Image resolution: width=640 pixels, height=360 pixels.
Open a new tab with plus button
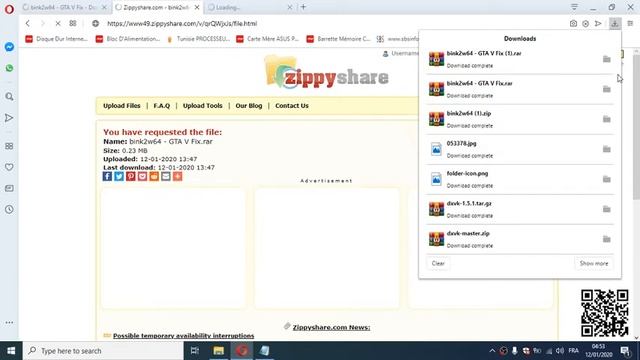point(303,7)
